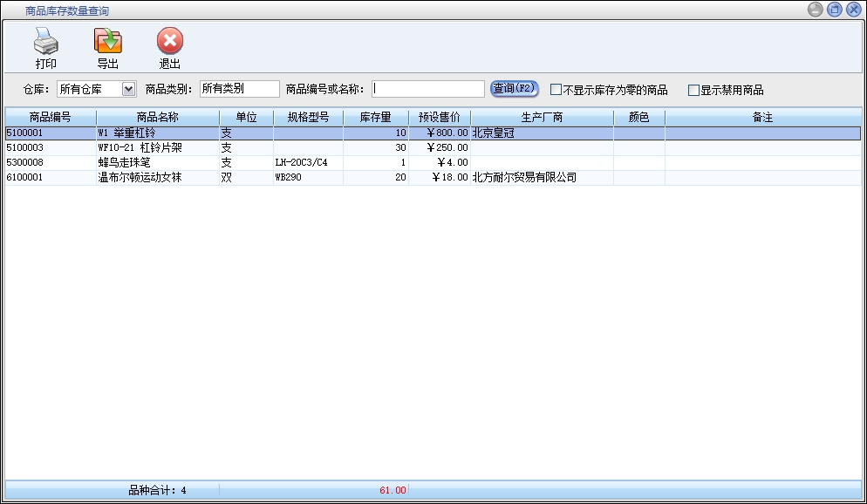Select the 温布尔顿运动女袜 row
Image resolution: width=867 pixels, height=504 pixels.
click(x=157, y=178)
